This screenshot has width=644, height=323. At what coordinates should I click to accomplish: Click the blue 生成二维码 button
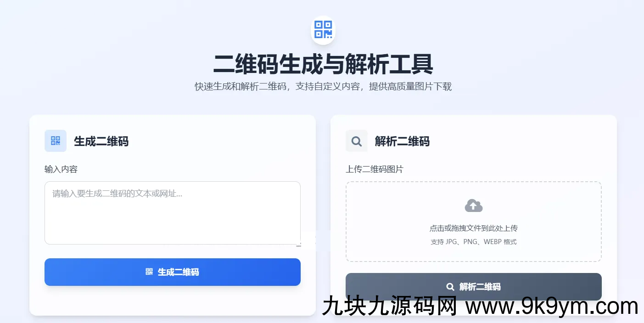pyautogui.click(x=173, y=272)
